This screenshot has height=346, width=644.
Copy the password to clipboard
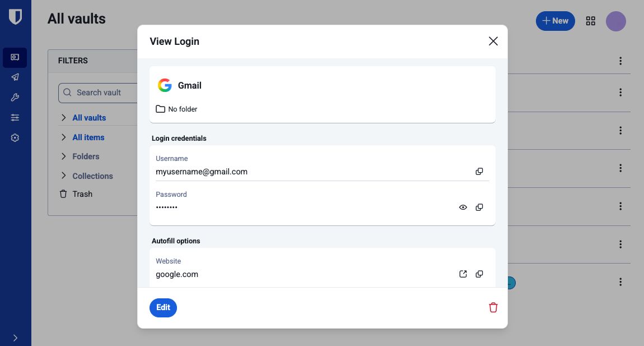click(x=479, y=207)
